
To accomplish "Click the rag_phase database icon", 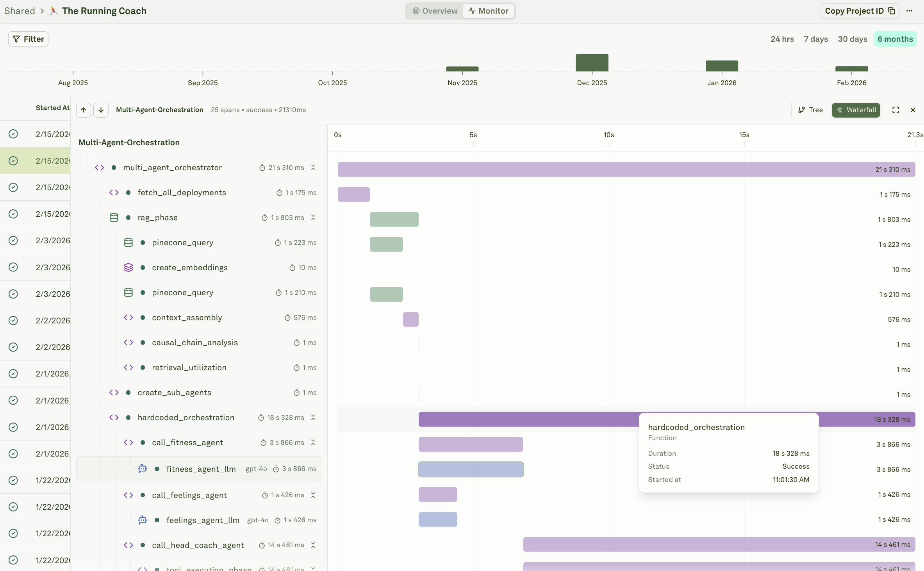I will pos(114,218).
